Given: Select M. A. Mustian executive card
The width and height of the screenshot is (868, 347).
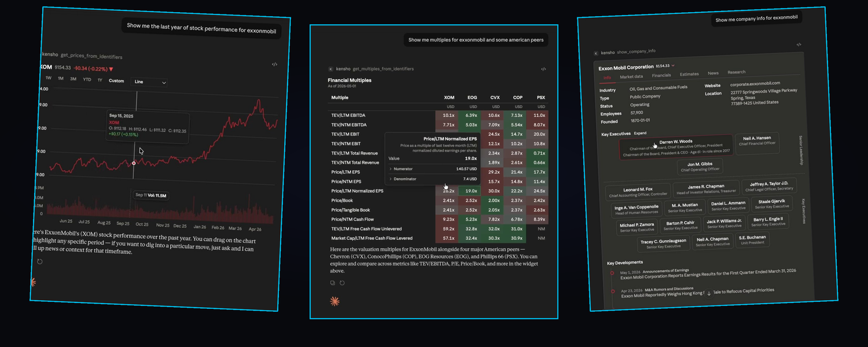Looking at the screenshot, I should (x=685, y=207).
